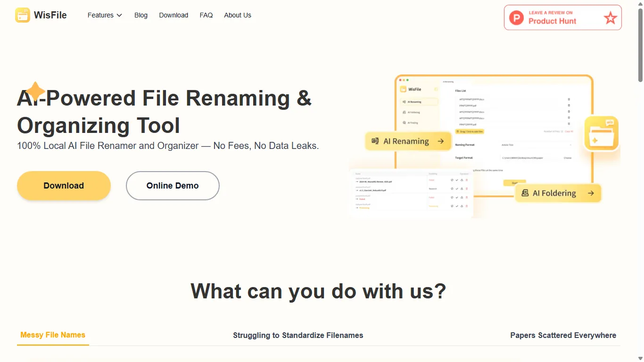Click the arrow on the AI Foldering badge

click(x=590, y=193)
